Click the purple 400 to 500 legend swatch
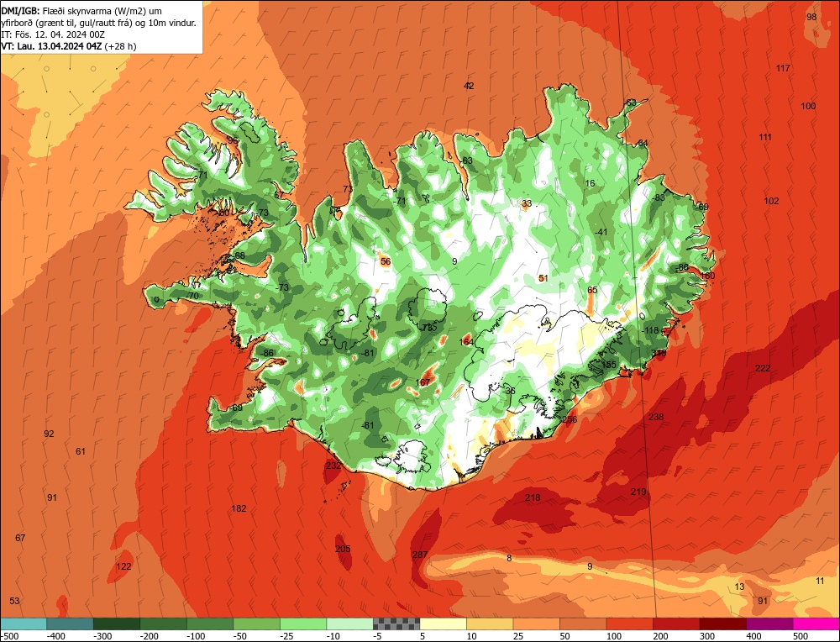Screen dimensions: 840x642 coord(769,624)
